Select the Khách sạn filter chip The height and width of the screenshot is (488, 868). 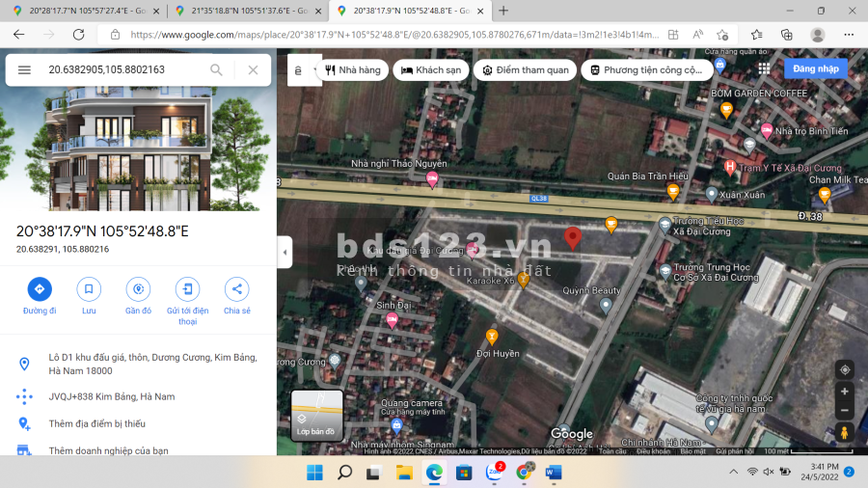click(x=431, y=70)
